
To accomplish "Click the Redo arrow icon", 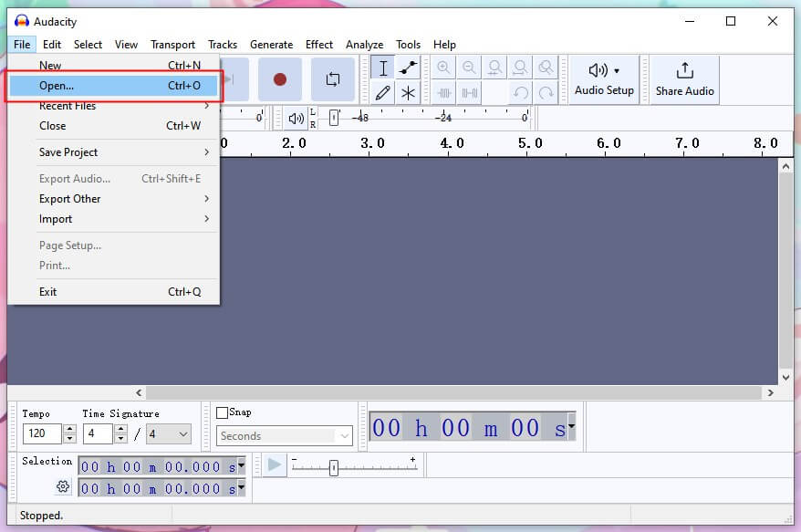I will 546,93.
